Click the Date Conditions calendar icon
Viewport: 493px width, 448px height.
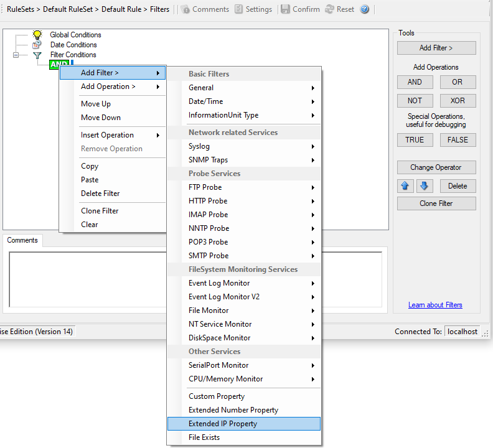(37, 45)
